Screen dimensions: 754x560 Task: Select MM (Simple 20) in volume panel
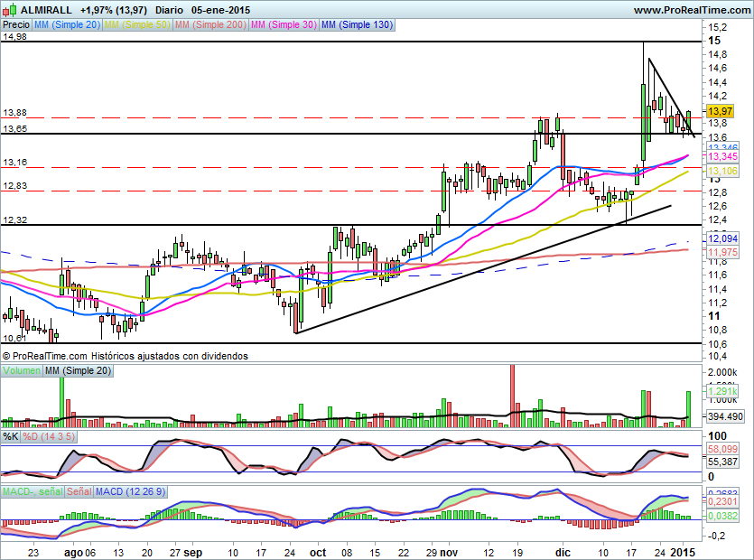click(x=78, y=370)
